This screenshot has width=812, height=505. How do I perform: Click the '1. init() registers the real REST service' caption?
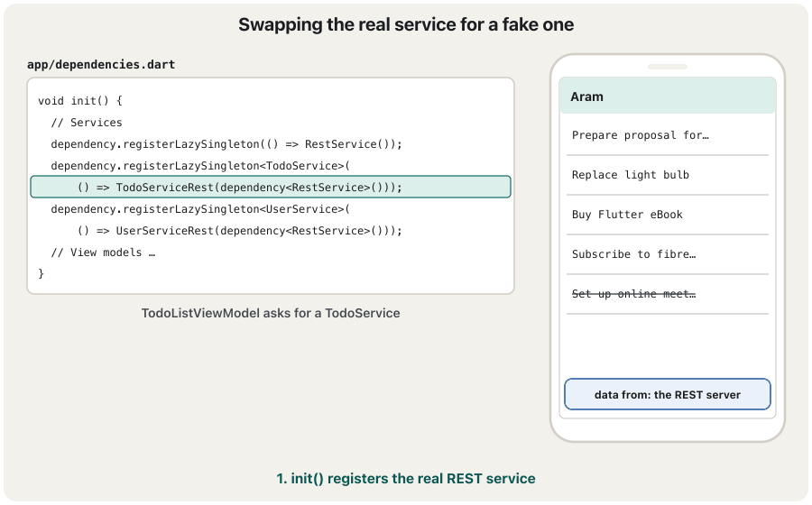(406, 479)
